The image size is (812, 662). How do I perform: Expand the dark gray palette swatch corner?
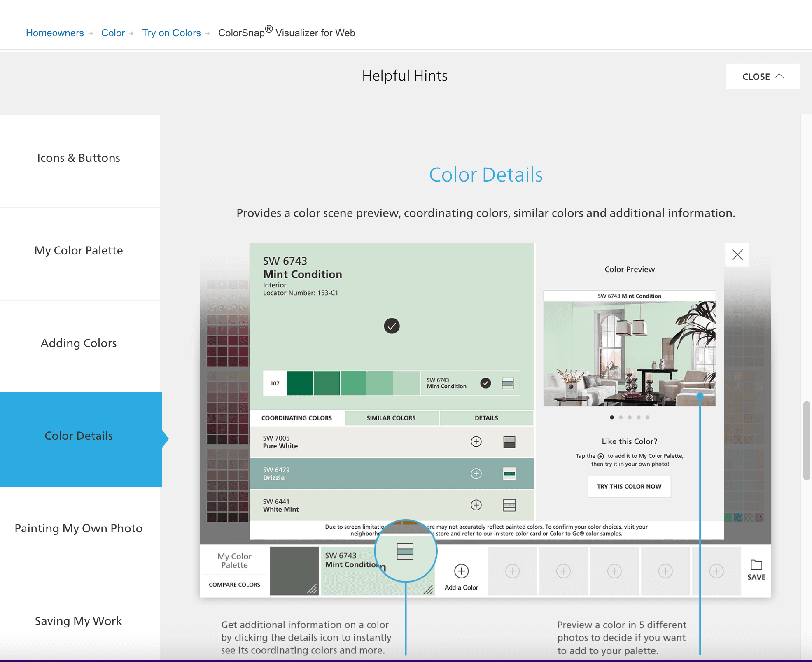tap(312, 589)
